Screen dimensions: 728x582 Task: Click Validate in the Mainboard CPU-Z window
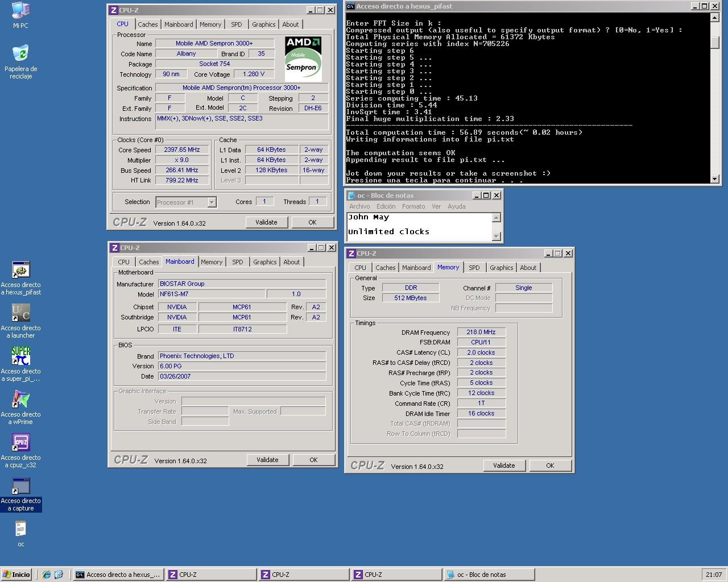[268, 460]
